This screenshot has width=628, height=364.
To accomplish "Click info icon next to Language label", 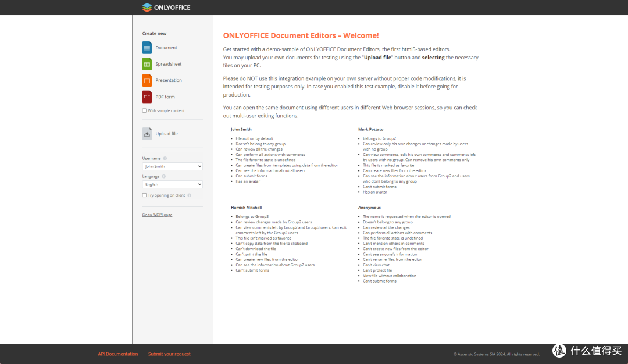I will 164,176.
